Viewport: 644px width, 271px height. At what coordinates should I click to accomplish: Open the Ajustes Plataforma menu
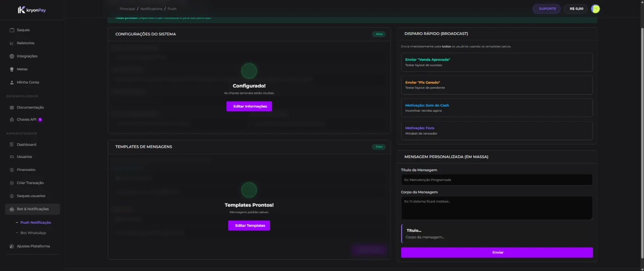pyautogui.click(x=32, y=246)
